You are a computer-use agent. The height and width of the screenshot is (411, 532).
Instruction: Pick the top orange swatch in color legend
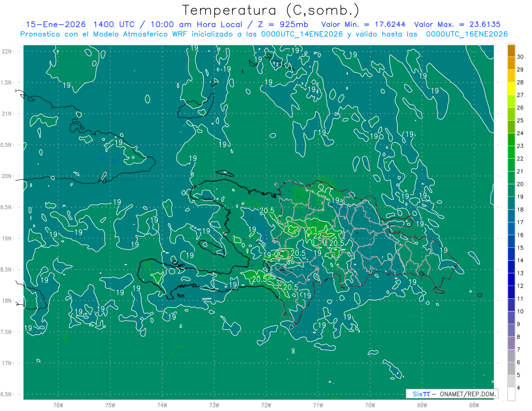click(511, 51)
